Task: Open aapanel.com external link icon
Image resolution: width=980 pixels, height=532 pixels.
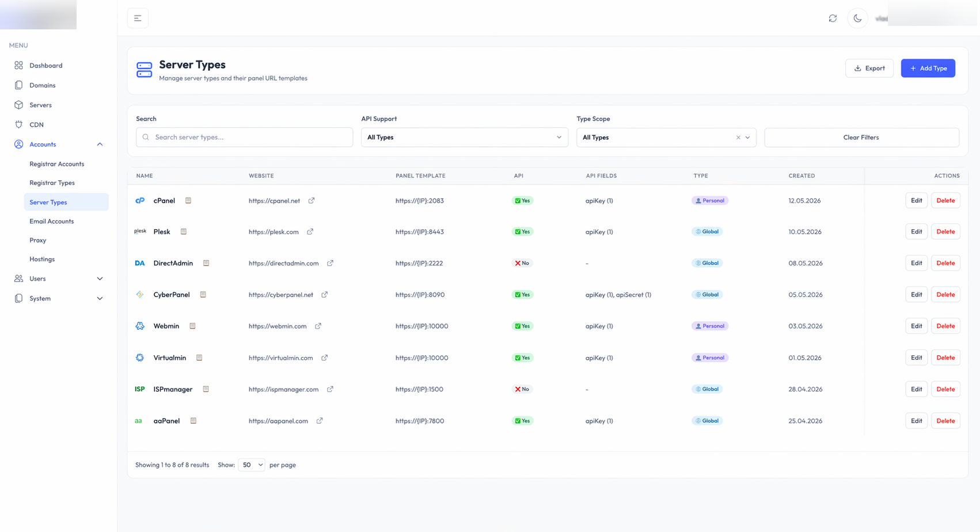Action: pos(320,421)
